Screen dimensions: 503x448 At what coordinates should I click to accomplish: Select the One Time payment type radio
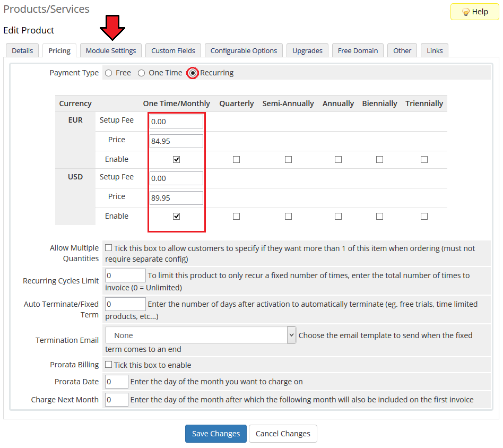click(141, 73)
